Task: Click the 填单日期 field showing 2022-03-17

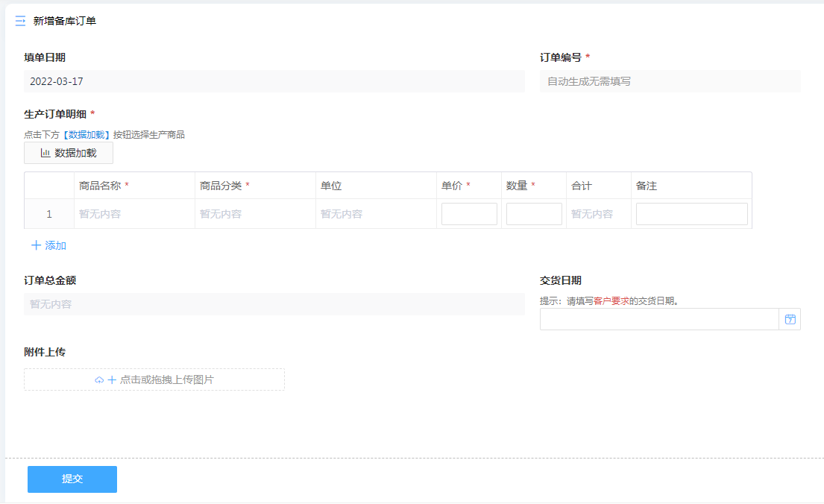Action: point(274,81)
